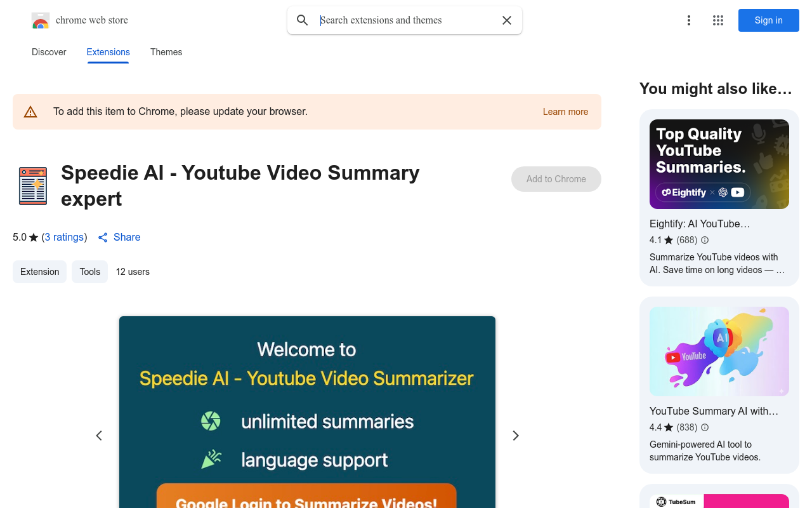This screenshot has height=508, width=812.
Task: Click the Sign in button
Action: (769, 20)
